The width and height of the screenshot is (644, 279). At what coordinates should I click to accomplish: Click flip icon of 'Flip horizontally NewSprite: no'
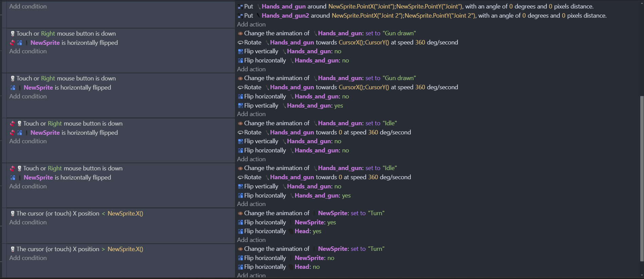click(240, 258)
